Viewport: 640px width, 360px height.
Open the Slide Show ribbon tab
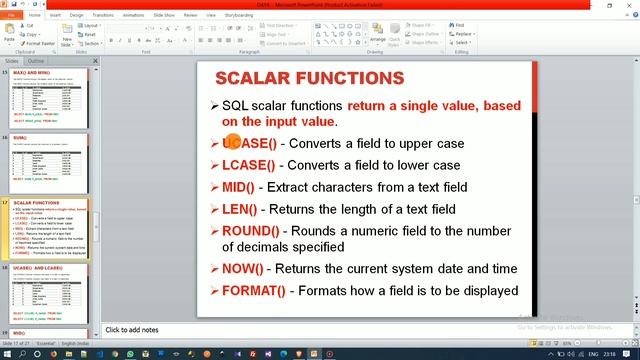pos(164,15)
